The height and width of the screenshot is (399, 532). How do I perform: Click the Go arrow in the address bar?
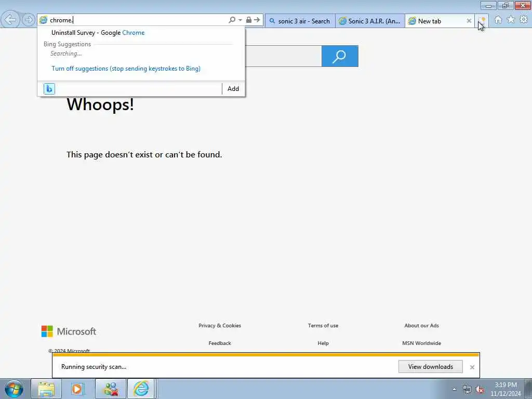tap(257, 20)
